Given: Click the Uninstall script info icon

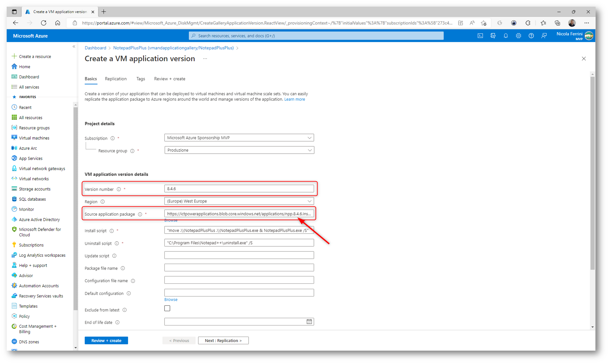Looking at the screenshot, I should pyautogui.click(x=117, y=243).
